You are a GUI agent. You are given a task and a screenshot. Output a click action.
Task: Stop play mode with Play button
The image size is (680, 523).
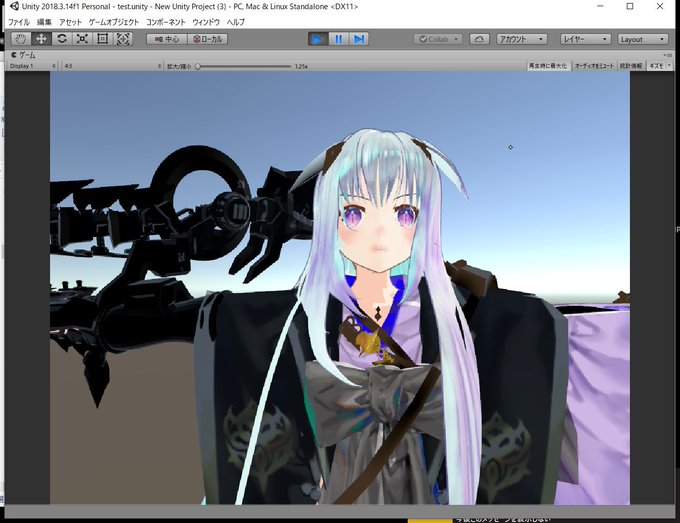point(318,39)
